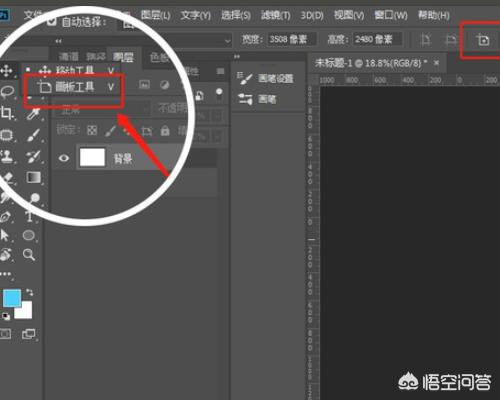Toggle lock image pixels brush icon
Screen dimensions: 500x400
110,130
